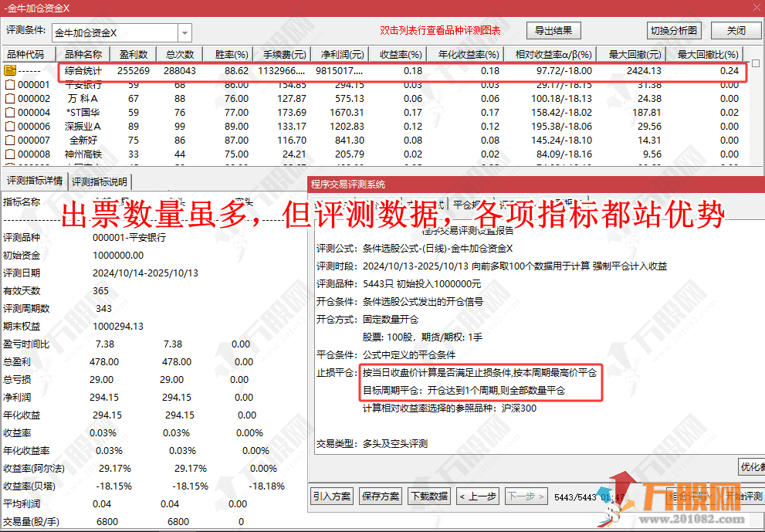This screenshot has width=765, height=532.
Task: Select stock 000004 *ST国华 row icon
Action: coord(10,113)
